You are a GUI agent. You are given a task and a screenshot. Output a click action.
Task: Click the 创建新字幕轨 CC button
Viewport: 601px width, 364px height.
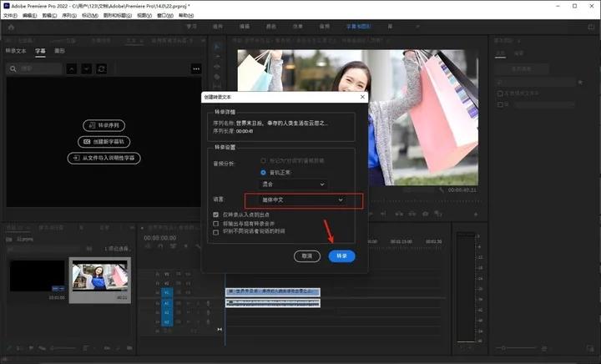[104, 141]
